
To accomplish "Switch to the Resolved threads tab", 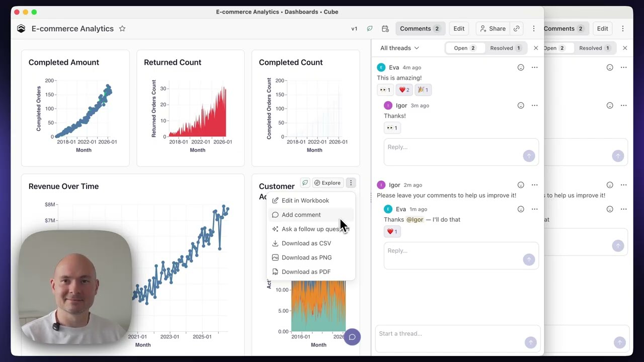I will click(506, 48).
